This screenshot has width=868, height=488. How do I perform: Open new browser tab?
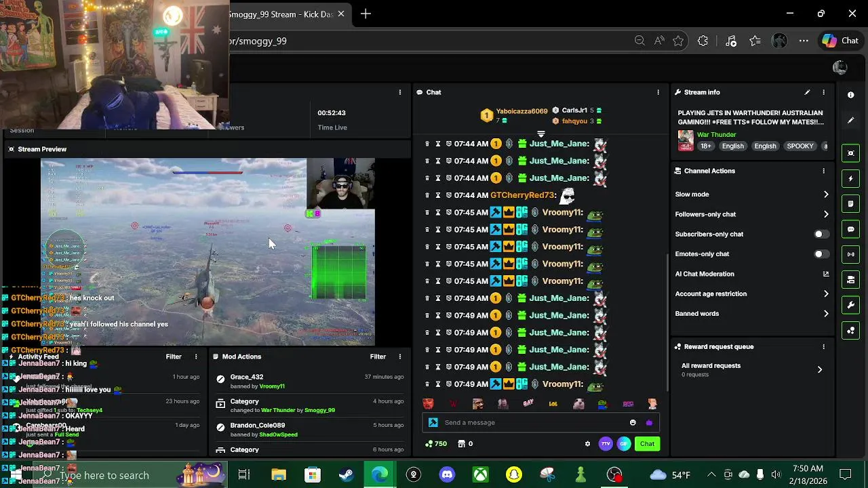tap(366, 14)
